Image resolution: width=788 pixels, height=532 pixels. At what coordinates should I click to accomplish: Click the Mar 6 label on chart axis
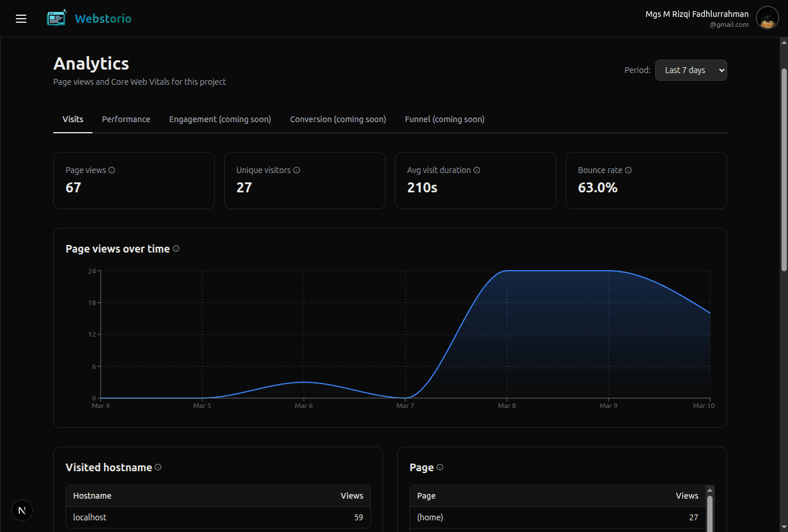pos(304,406)
